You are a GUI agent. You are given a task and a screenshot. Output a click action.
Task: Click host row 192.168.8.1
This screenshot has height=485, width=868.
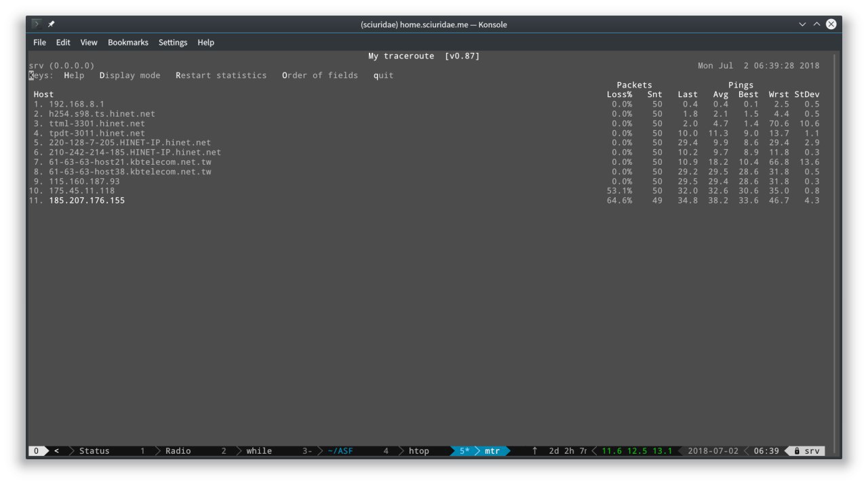tap(76, 104)
